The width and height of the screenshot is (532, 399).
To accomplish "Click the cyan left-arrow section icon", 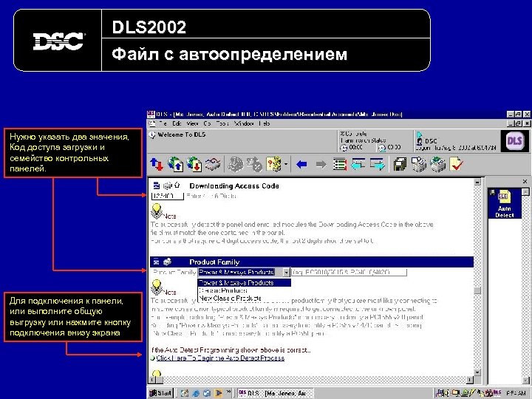I will pyautogui.click(x=358, y=165).
